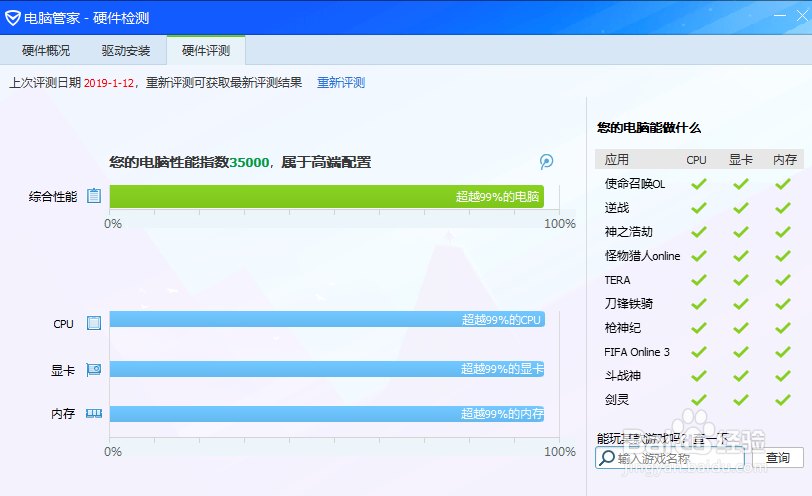Open the 硬件概况 tab
This screenshot has height=496, width=812.
click(46, 51)
